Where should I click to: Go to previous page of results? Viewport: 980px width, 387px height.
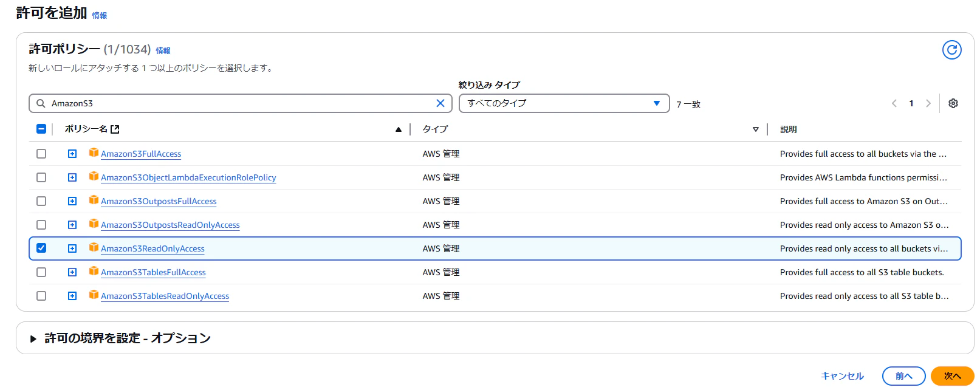[x=894, y=103]
